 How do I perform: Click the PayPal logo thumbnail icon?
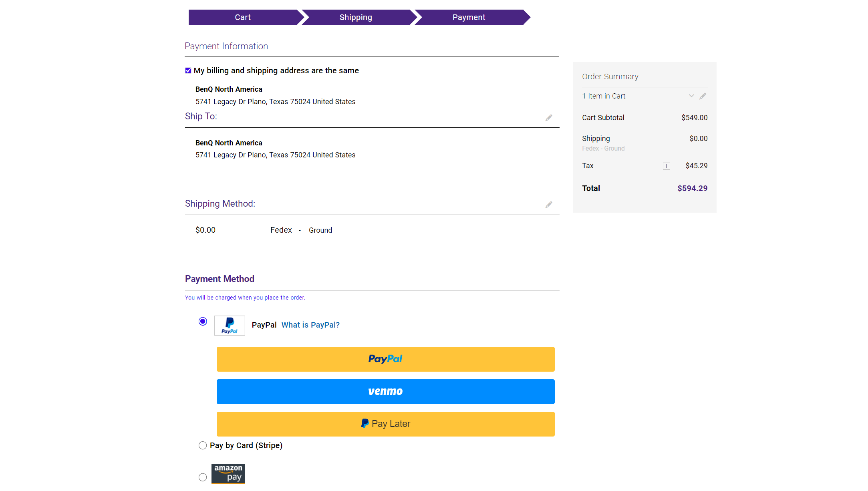(230, 325)
